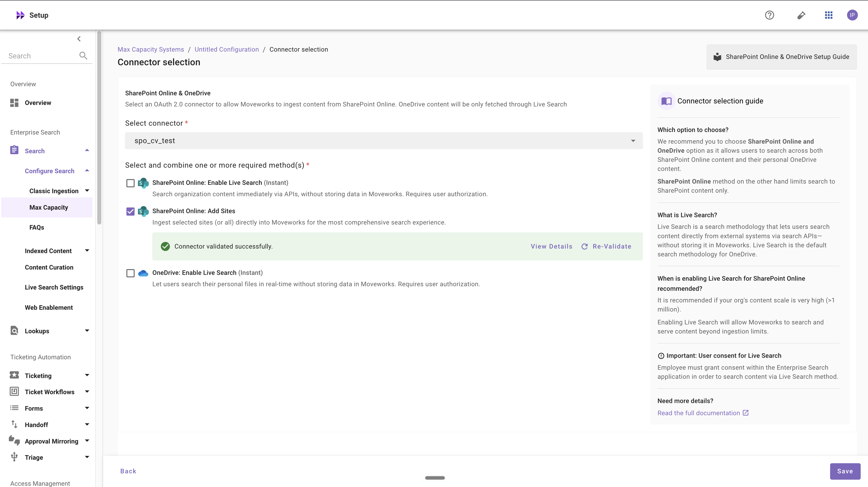This screenshot has width=868, height=487.
Task: Expand the Handoff section arrow
Action: [87, 425]
